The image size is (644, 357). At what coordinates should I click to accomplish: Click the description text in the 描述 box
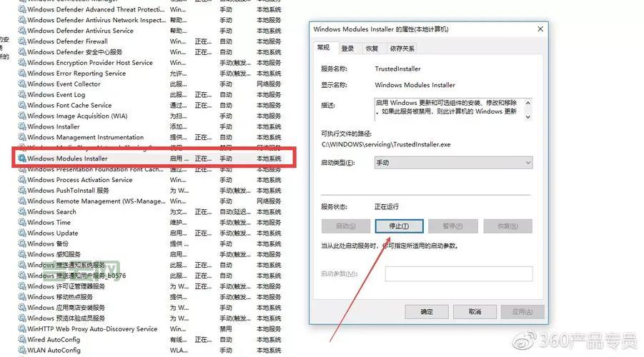click(x=446, y=107)
